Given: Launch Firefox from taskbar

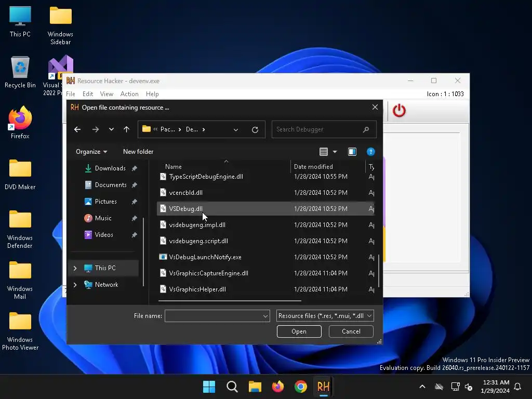Looking at the screenshot, I should point(278,387).
